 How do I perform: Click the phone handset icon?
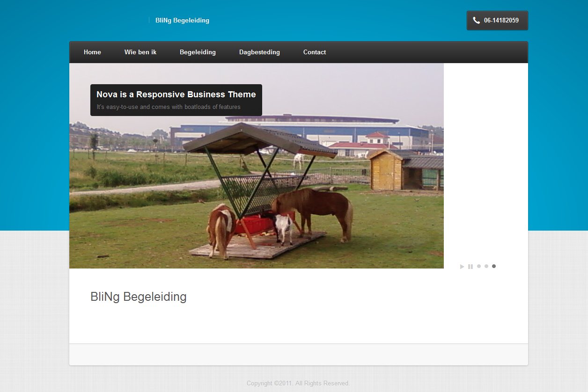(477, 21)
